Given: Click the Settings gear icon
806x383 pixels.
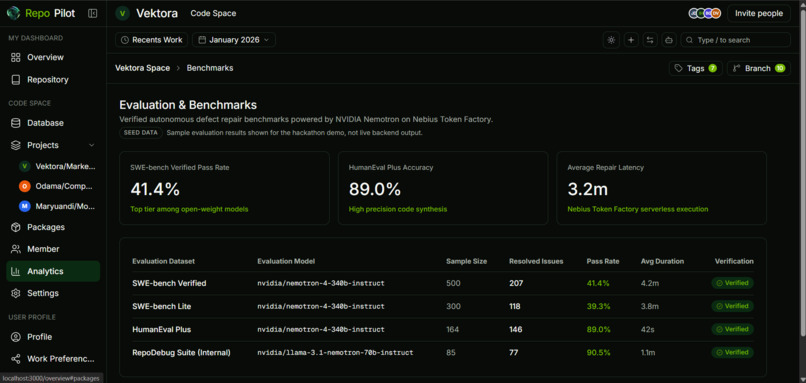Looking at the screenshot, I should click(15, 294).
